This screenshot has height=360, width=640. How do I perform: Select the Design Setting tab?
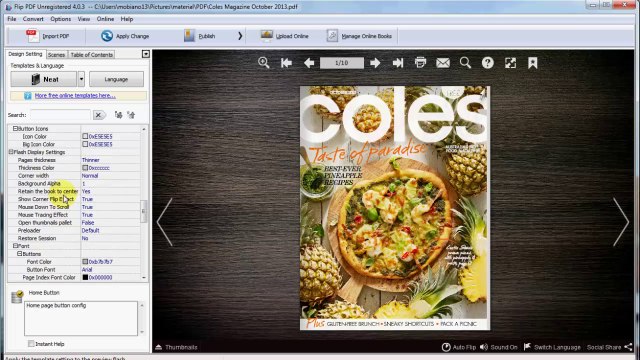[x=25, y=54]
